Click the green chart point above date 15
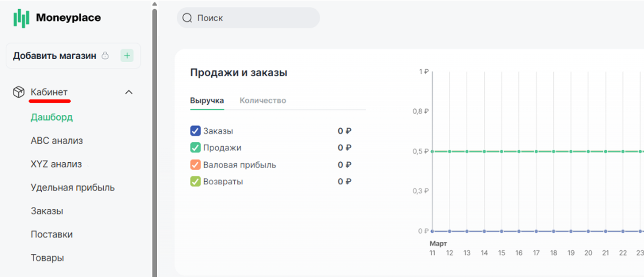The height and width of the screenshot is (277, 644). pyautogui.click(x=502, y=151)
